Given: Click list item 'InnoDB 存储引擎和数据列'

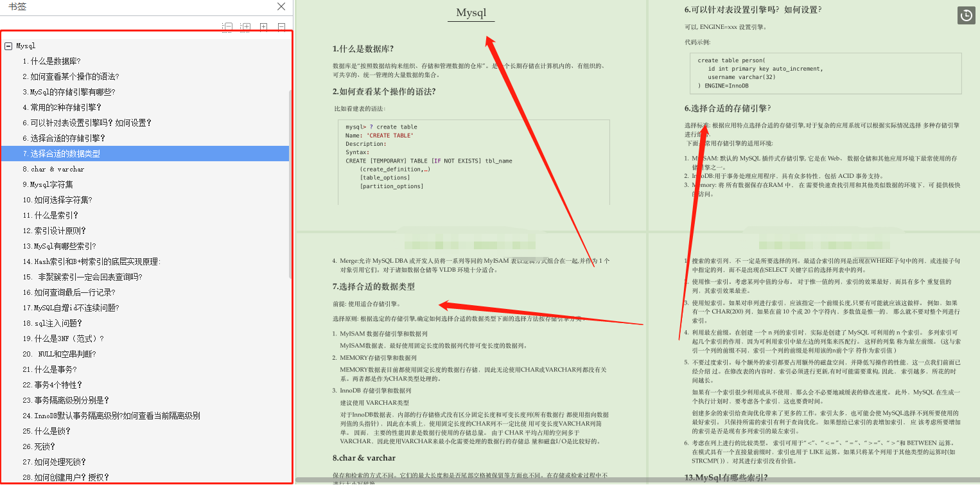Looking at the screenshot, I should (376, 390).
